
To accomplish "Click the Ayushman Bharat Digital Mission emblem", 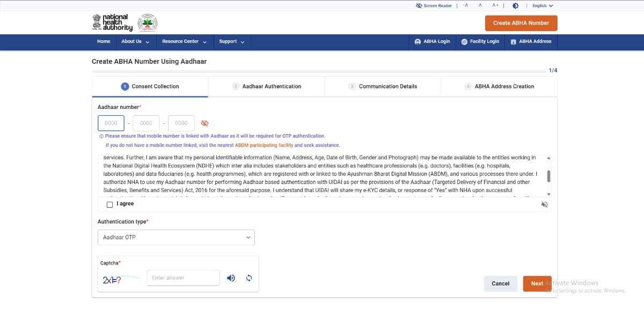I will (x=148, y=23).
